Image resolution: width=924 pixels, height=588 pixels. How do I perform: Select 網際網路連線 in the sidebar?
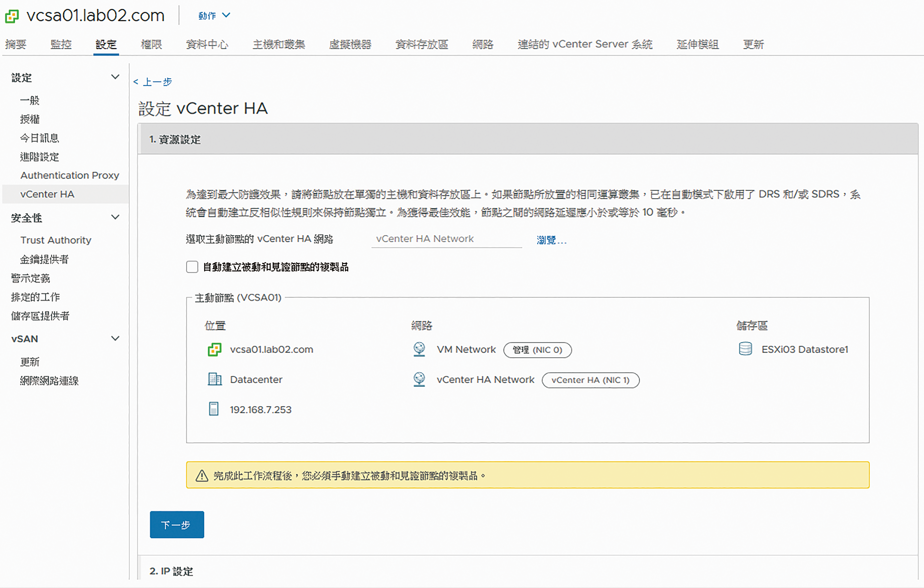(49, 380)
